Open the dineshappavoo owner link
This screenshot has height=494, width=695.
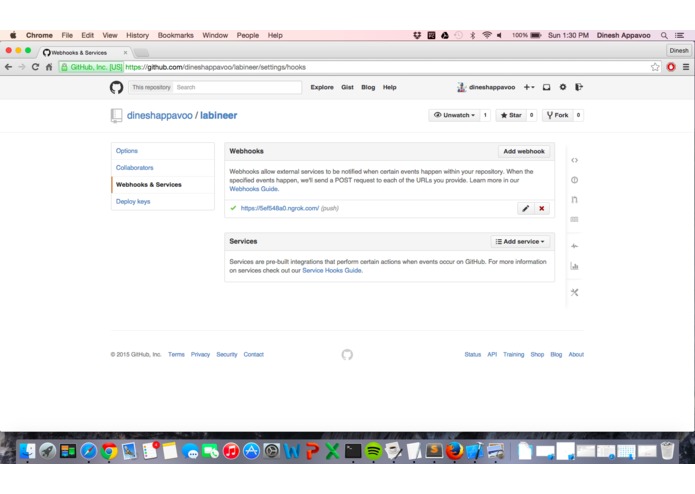(x=160, y=115)
